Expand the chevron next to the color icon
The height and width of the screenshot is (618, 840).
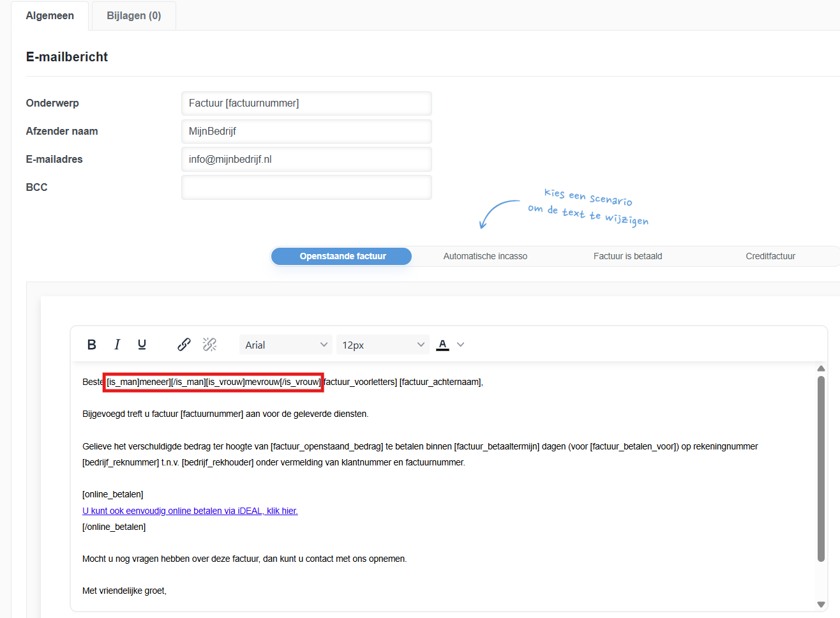(460, 344)
